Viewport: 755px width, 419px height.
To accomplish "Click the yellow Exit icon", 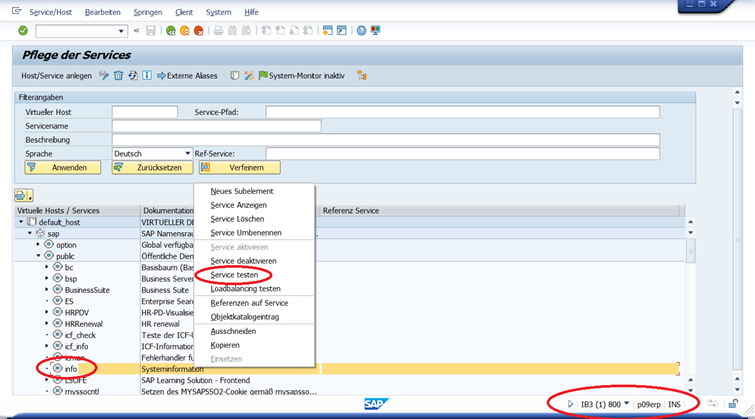I will click(184, 31).
